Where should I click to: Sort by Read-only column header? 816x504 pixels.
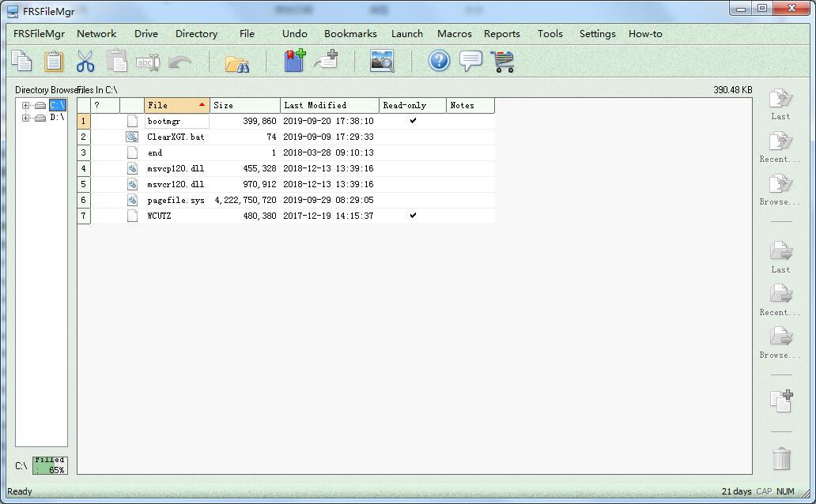[412, 105]
